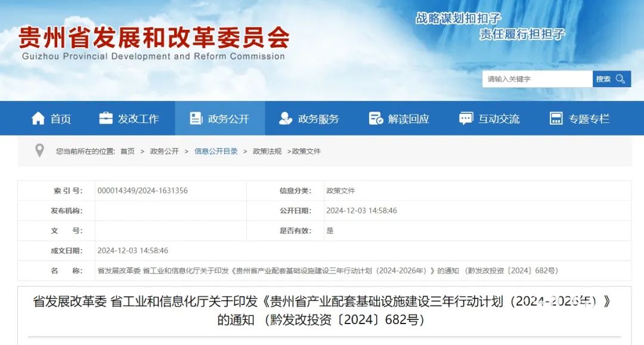Image resolution: width=644 pixels, height=345 pixels.
Task: Click the 政策法规 breadcrumb link
Action: pyautogui.click(x=267, y=152)
